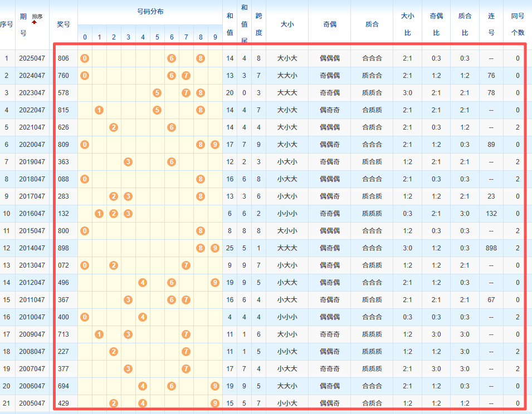532x414 pixels.
Task: Click orange ball 2 in row 2013047
Action: [x=114, y=265]
